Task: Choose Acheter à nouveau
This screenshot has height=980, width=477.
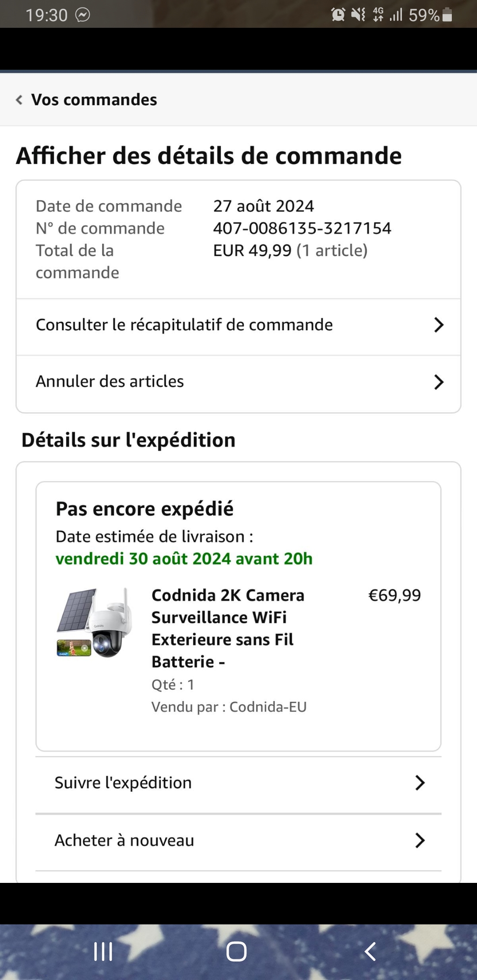Action: [x=124, y=841]
